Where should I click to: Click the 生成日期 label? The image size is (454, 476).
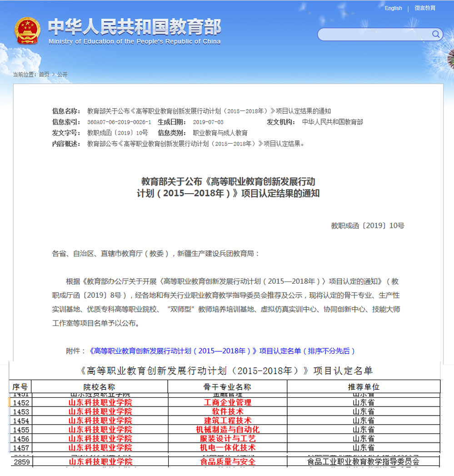coord(171,122)
